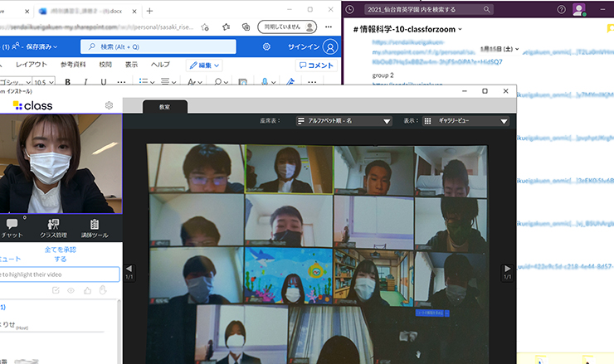Toggle Underline in Word toolbar
The width and height of the screenshot is (614, 364).
click(x=104, y=82)
